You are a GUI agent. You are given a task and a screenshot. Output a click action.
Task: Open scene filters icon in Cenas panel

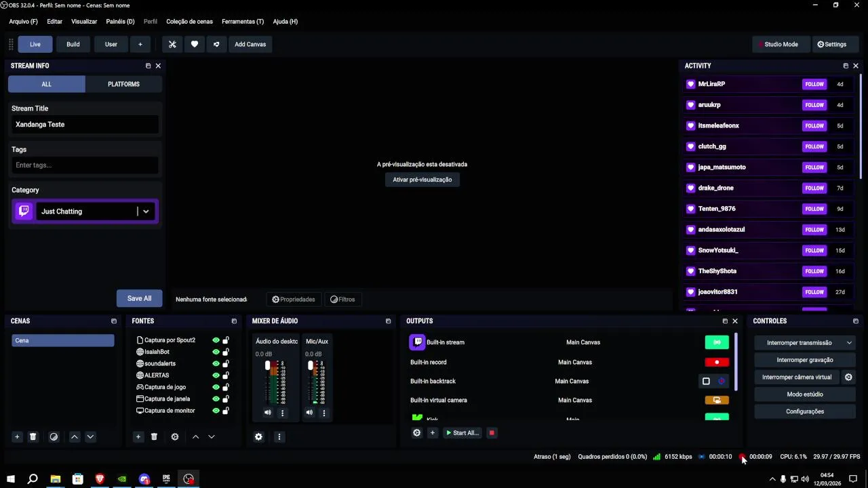54,437
